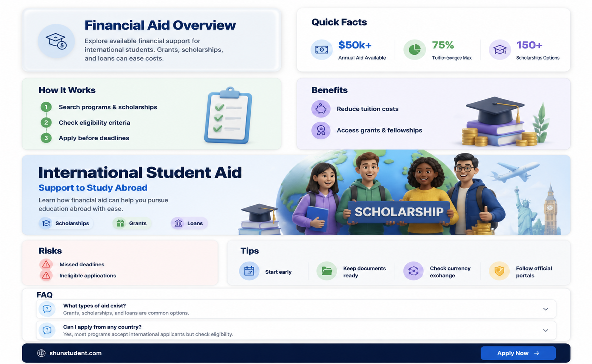The height and width of the screenshot is (364, 592).
Task: Click the globe icon in the footer
Action: coord(41,353)
